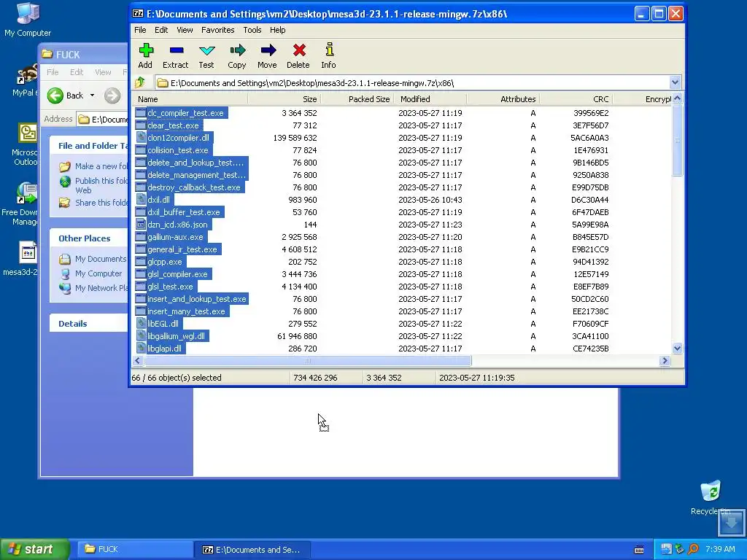The height and width of the screenshot is (560, 747).
Task: Open the Edit menu in FUCK window
Action: click(x=77, y=72)
